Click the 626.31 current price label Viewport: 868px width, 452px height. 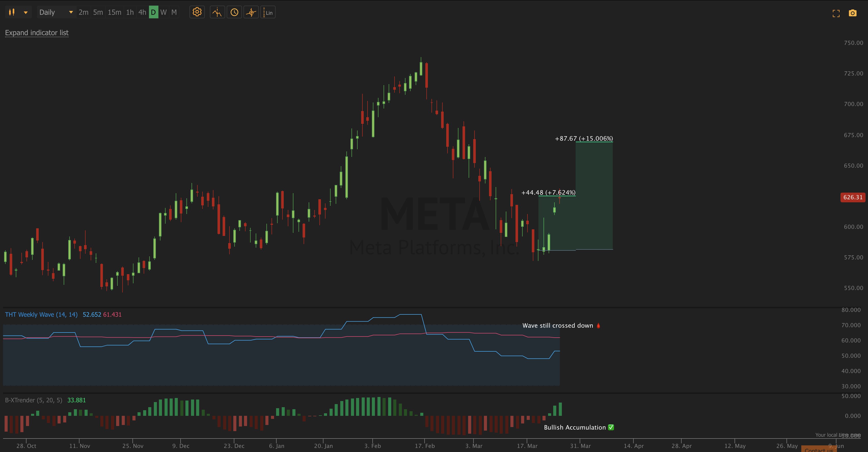(x=852, y=197)
